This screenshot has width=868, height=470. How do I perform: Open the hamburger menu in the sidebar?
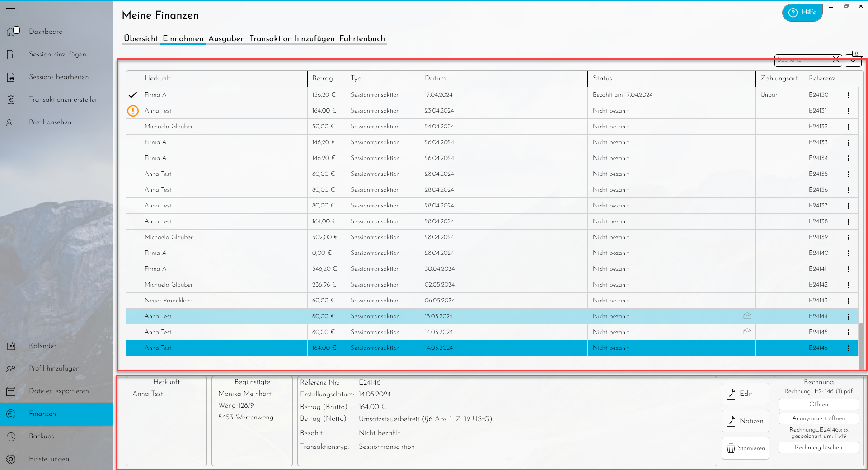click(11, 11)
